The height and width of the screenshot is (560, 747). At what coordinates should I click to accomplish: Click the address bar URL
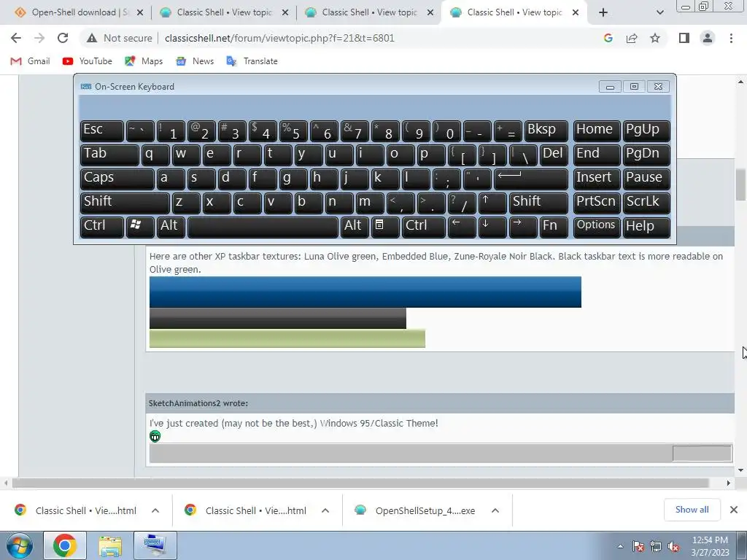[x=279, y=38]
